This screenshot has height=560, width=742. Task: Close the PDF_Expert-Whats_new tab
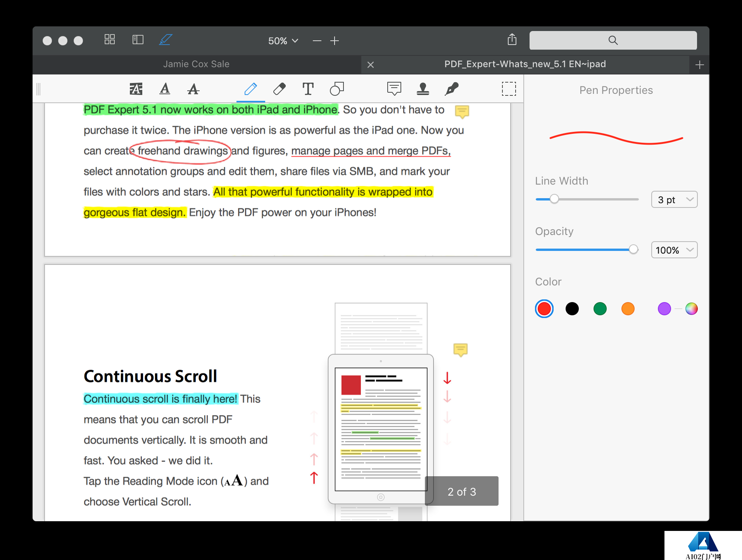[371, 65]
